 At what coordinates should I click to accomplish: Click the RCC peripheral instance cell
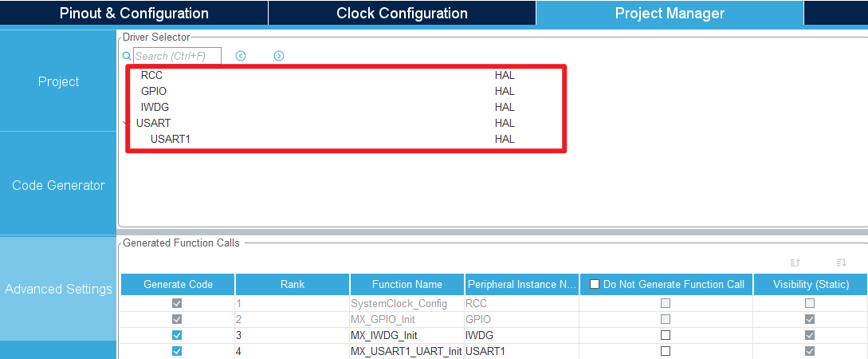tap(522, 304)
